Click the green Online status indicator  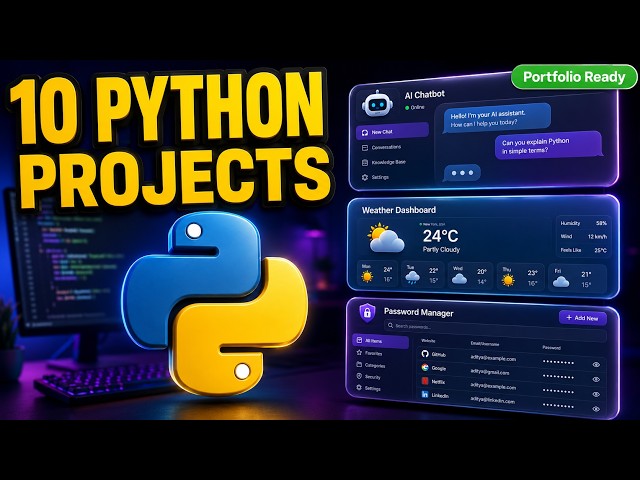pyautogui.click(x=407, y=108)
